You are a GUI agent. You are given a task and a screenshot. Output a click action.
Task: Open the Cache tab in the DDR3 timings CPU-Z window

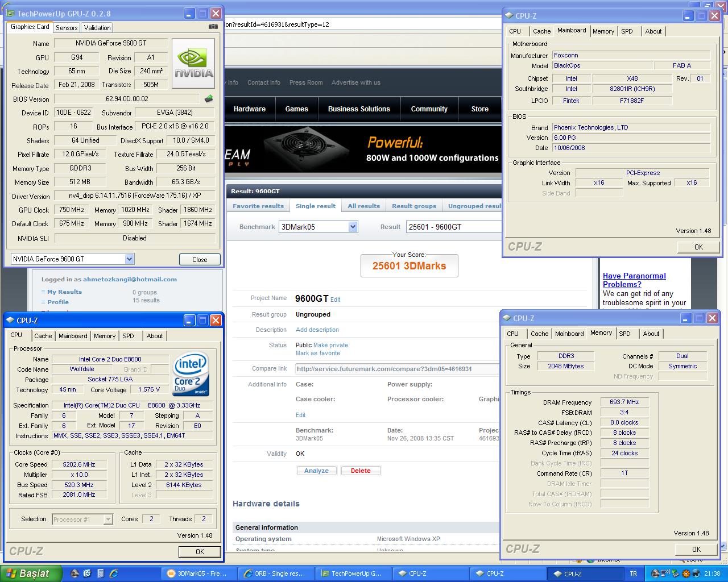[539, 334]
